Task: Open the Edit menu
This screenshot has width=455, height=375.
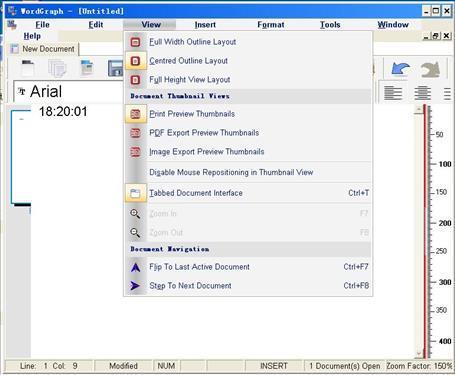Action: 96,25
